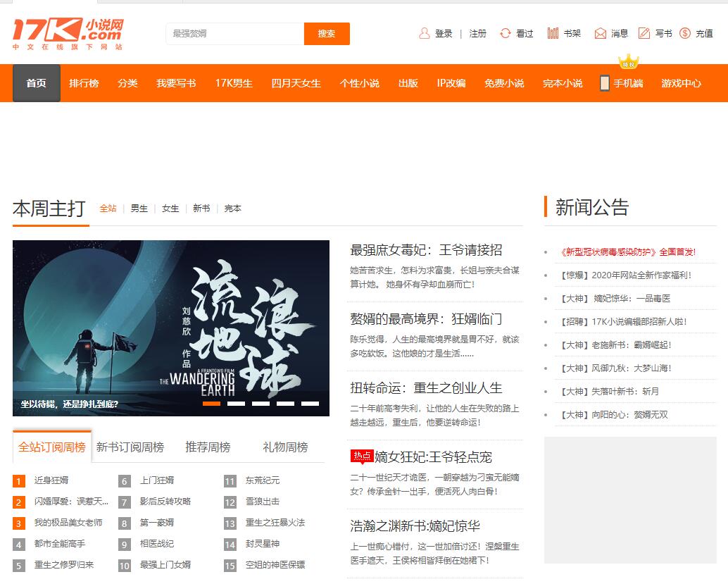The width and height of the screenshot is (728, 584).
Task: Switch to 新书订阅周榜 tab
Action: click(x=130, y=447)
